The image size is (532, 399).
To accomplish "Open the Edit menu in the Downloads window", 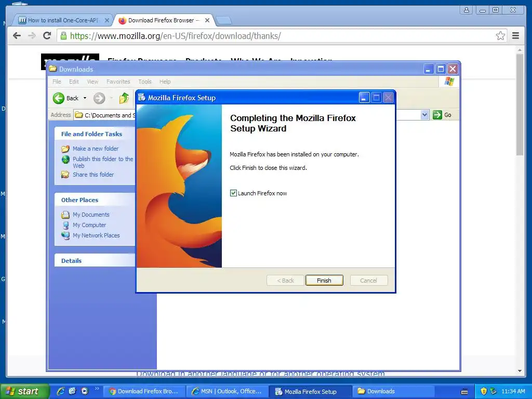I will coord(74,82).
